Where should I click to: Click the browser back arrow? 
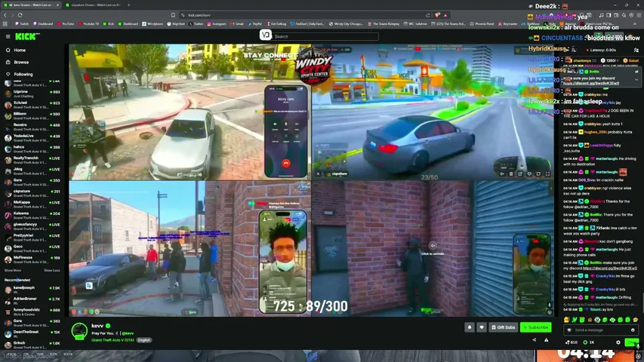[x=5, y=15]
